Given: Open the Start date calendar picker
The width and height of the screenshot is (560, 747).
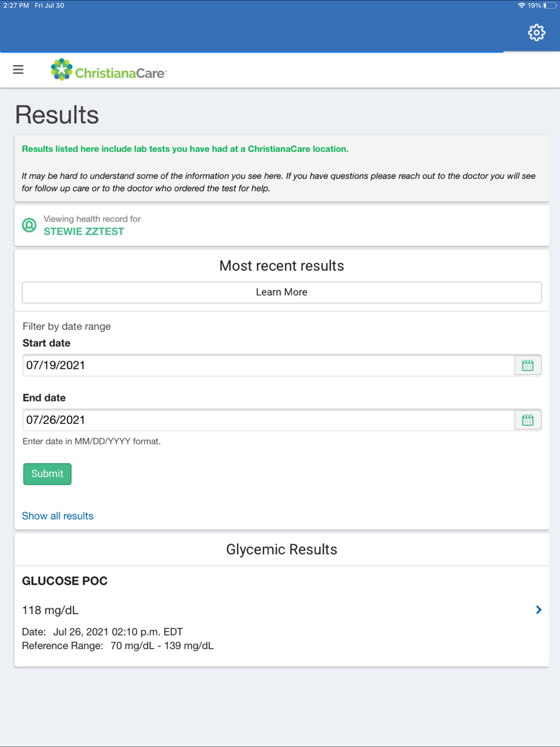Looking at the screenshot, I should 528,366.
